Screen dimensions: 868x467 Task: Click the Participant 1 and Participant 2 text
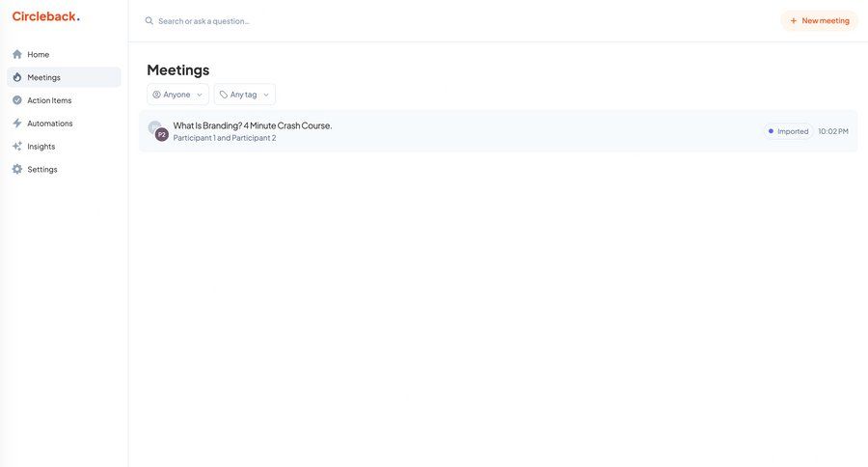point(225,138)
